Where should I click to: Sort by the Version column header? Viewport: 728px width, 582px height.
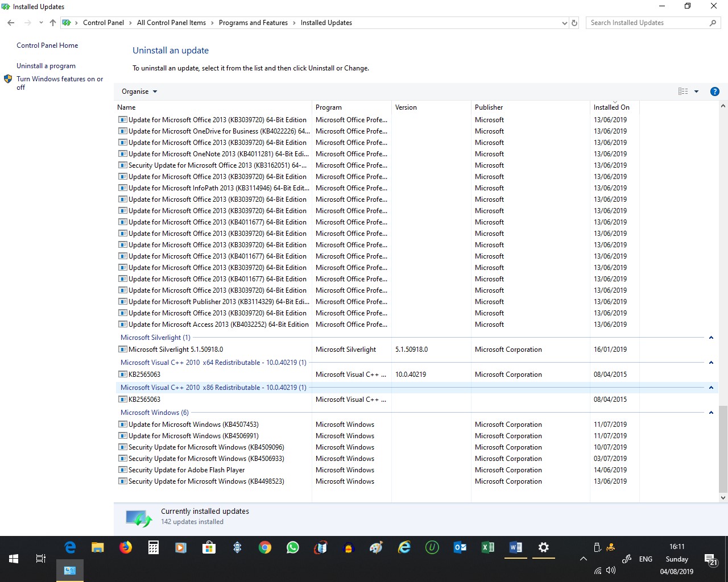tap(431, 107)
